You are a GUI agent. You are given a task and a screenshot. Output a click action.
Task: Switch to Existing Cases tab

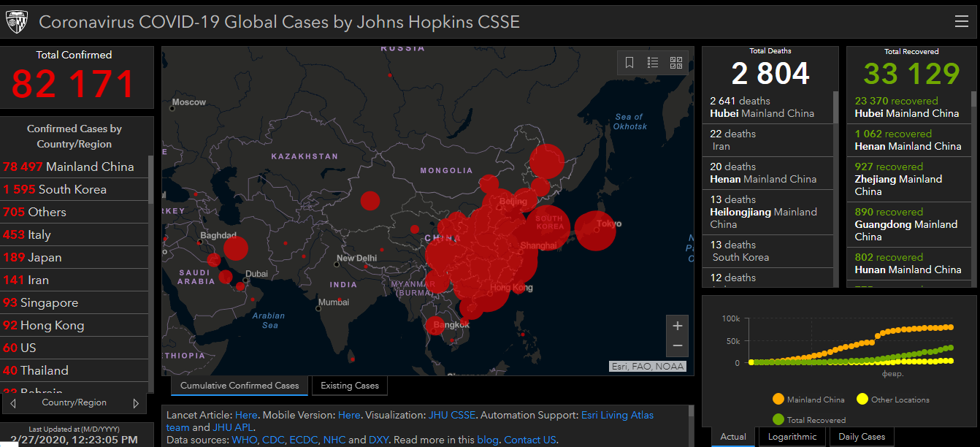point(350,386)
